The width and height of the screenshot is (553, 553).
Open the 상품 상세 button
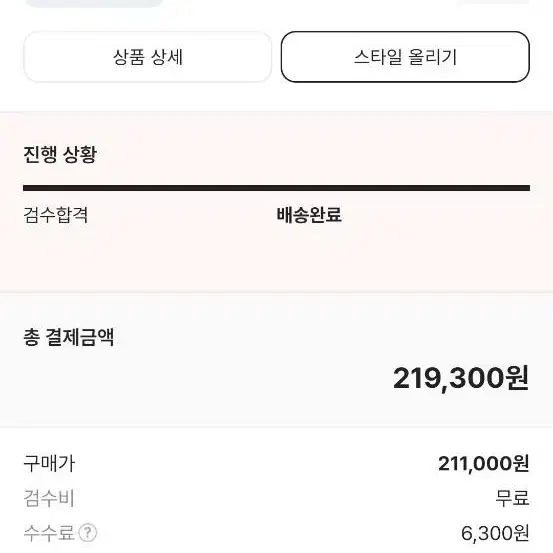tap(147, 57)
